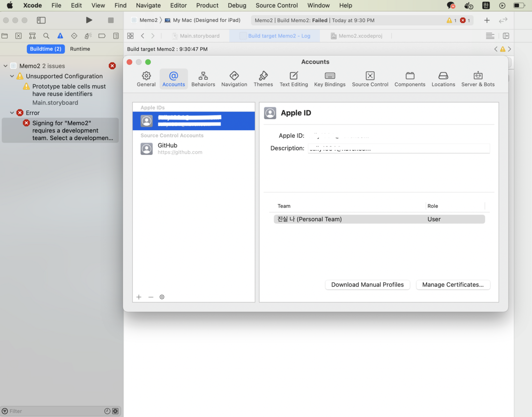Add a new account with plus button
The image size is (532, 417).
point(139,297)
